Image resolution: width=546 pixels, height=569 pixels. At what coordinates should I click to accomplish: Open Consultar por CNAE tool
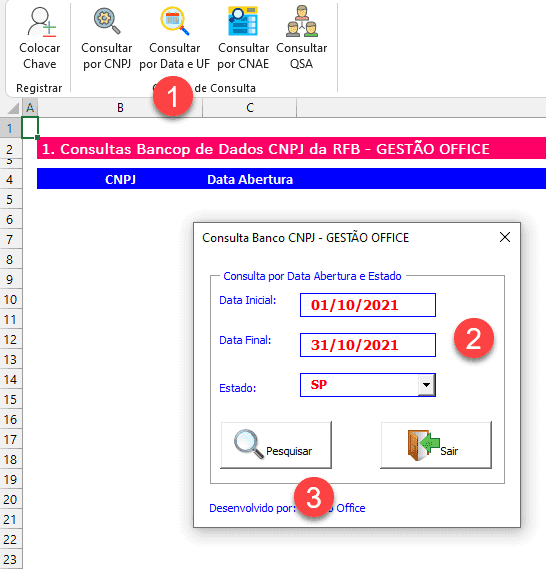click(243, 39)
